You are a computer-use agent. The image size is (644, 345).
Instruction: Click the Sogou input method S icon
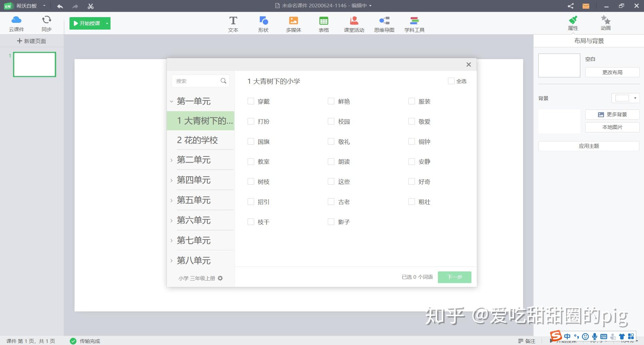556,335
